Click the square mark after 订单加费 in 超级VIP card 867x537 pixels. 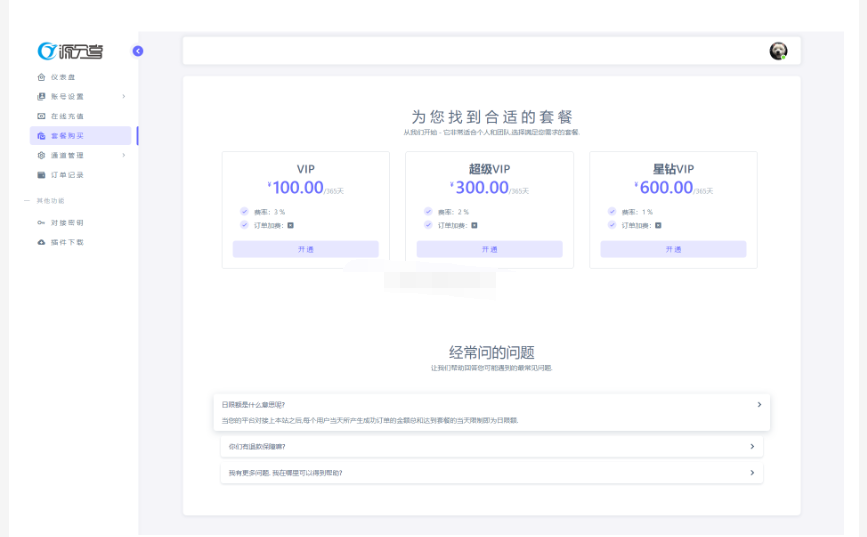(x=474, y=225)
